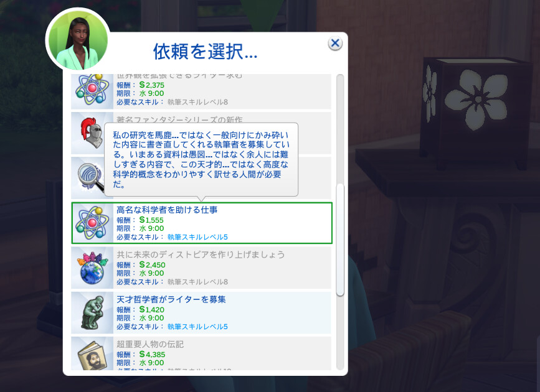
Task: Choose 共に未来のディストピアを作り上げましょう gig
Action: [x=201, y=268]
